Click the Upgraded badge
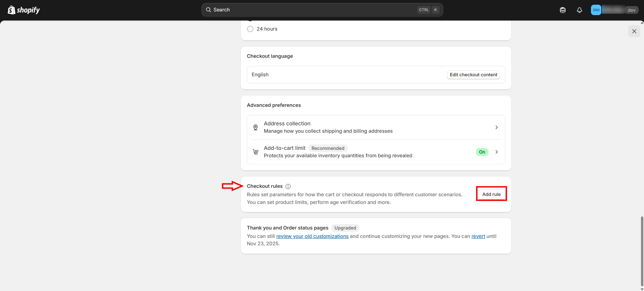This screenshot has width=644, height=291. click(345, 228)
